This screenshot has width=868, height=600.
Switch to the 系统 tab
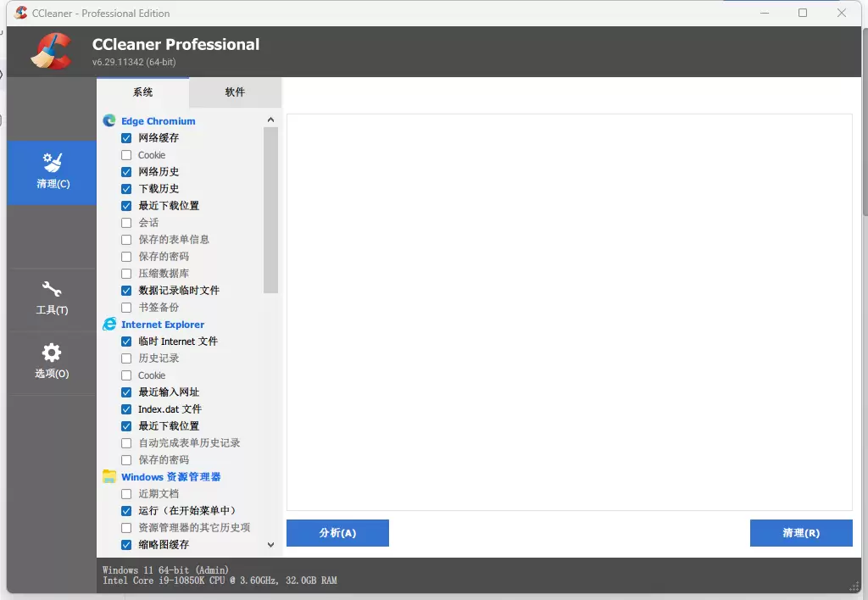[142, 92]
